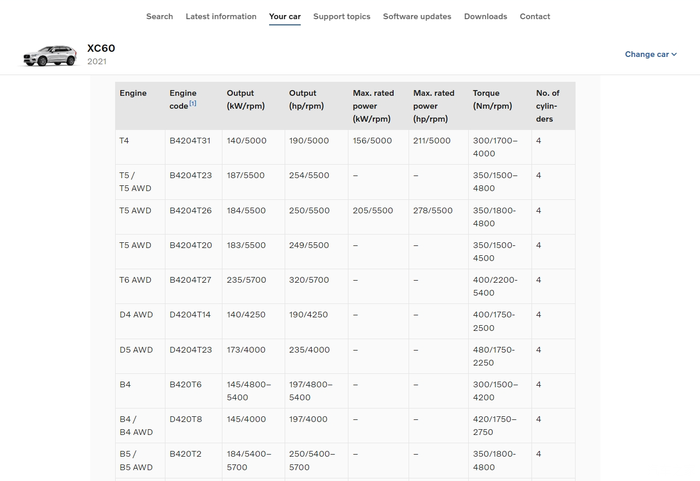Navigate to Software updates
Screen dimensions: 700x481
click(417, 17)
